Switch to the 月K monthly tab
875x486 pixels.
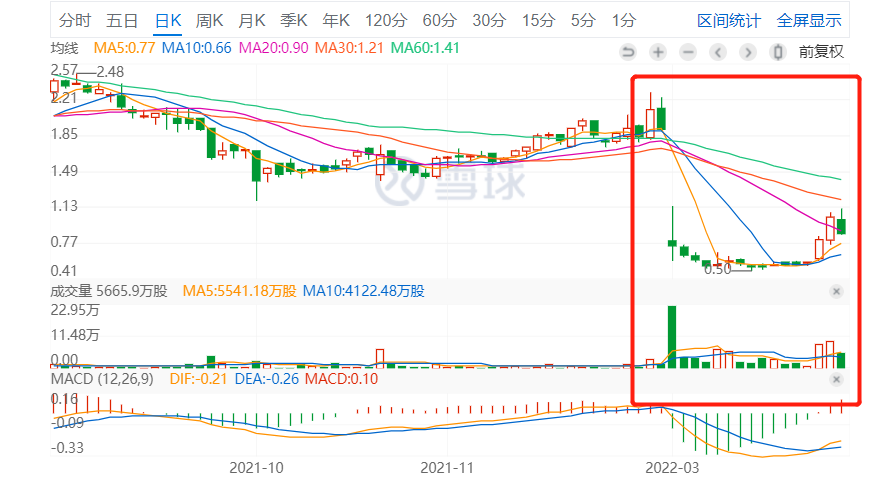coord(252,20)
